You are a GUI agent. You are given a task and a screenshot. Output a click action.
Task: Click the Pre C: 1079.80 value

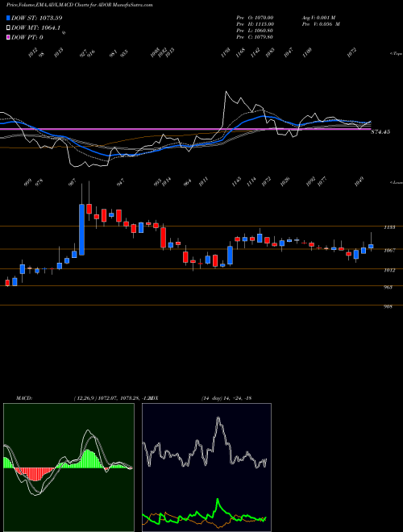[x=255, y=37]
